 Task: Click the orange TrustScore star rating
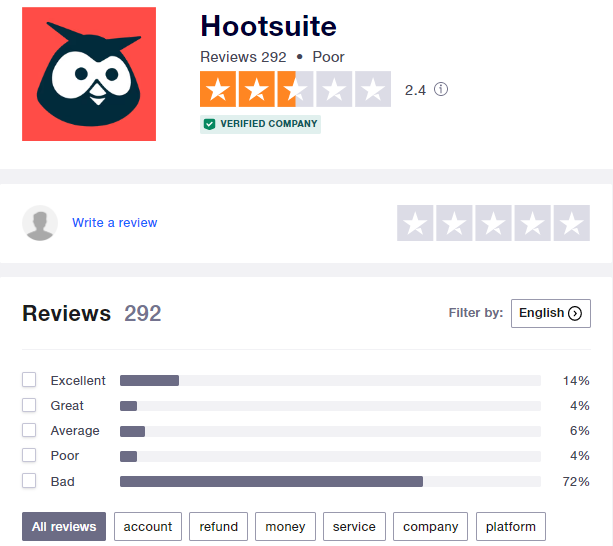[x=295, y=89]
